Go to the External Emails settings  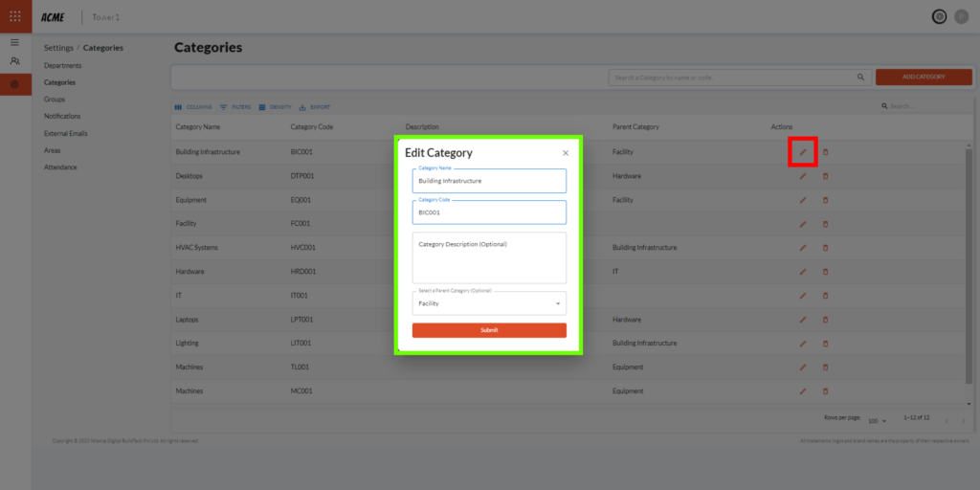coord(65,133)
